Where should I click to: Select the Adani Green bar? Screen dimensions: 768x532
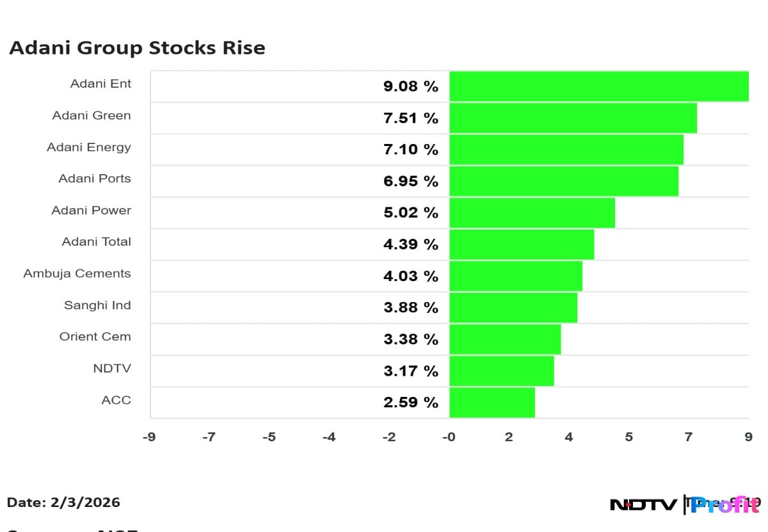click(x=573, y=118)
